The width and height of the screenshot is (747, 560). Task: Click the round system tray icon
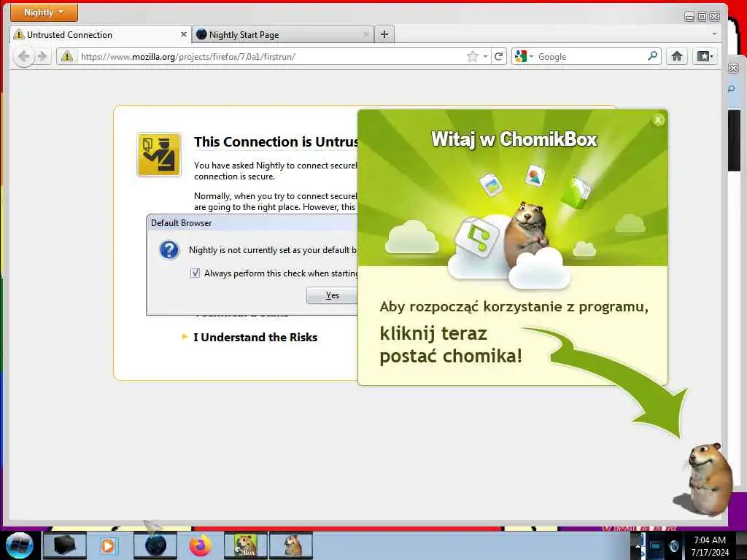click(673, 545)
